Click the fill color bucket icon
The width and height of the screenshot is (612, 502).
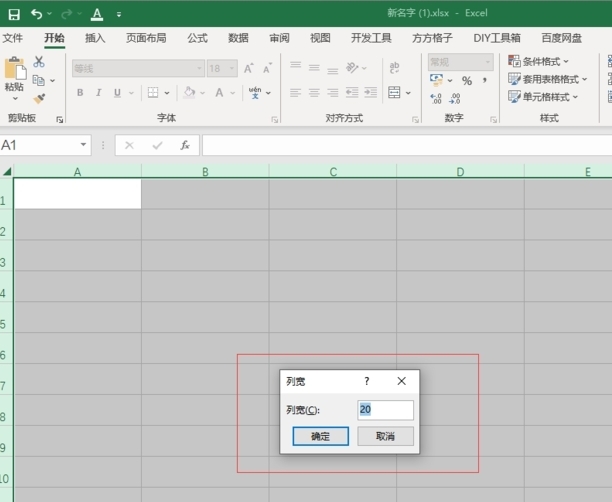coord(190,93)
